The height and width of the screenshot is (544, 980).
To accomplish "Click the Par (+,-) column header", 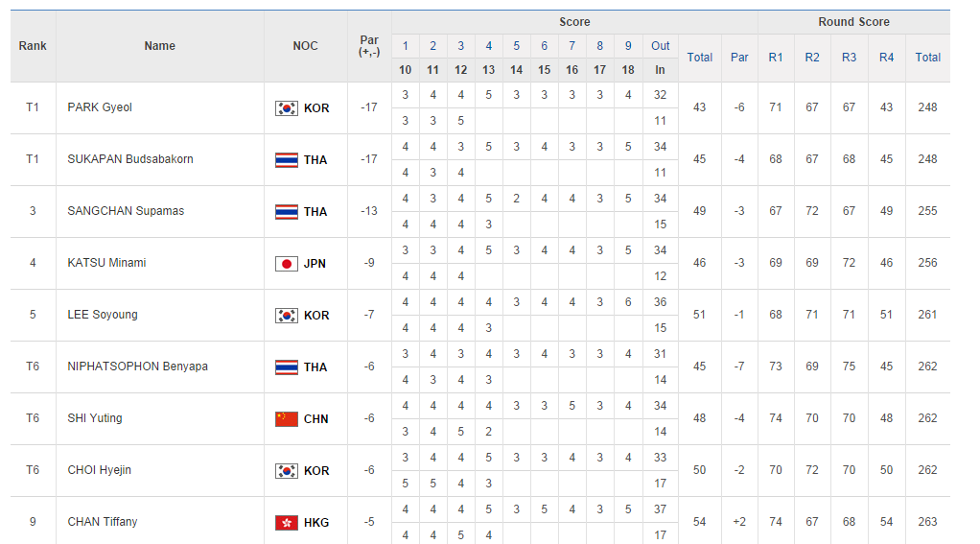I will (369, 46).
